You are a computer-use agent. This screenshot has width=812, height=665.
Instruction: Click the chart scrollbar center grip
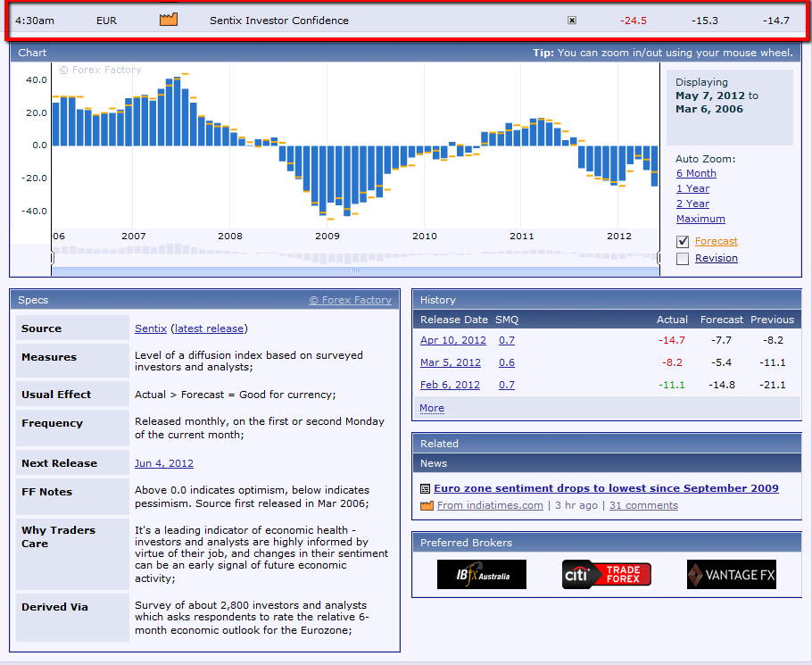click(355, 270)
